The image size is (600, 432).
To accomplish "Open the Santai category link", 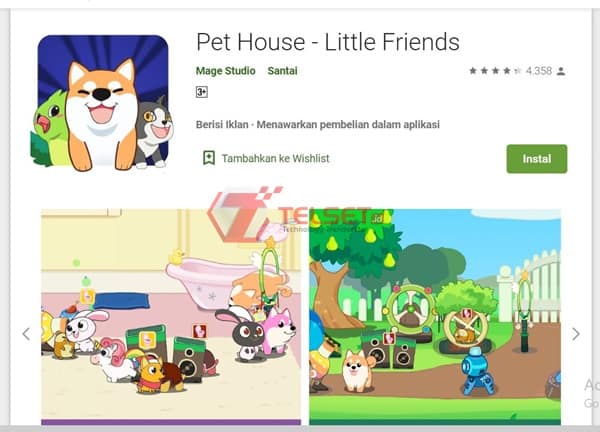I will (x=282, y=71).
